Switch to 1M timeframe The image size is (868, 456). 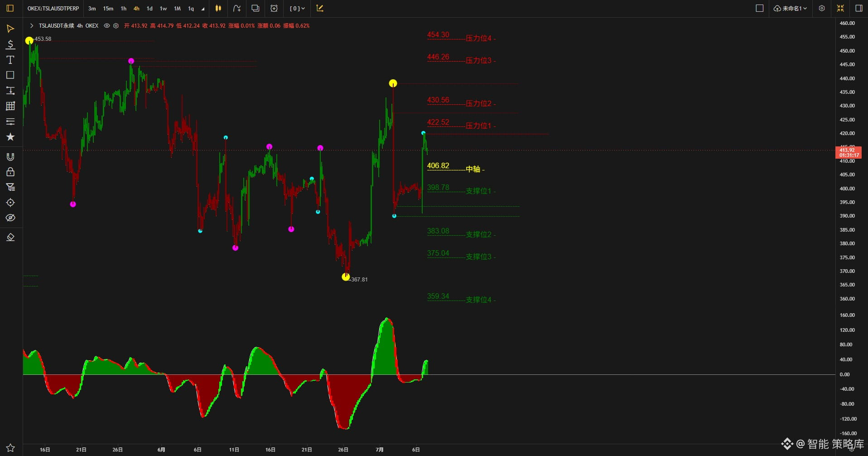point(178,9)
